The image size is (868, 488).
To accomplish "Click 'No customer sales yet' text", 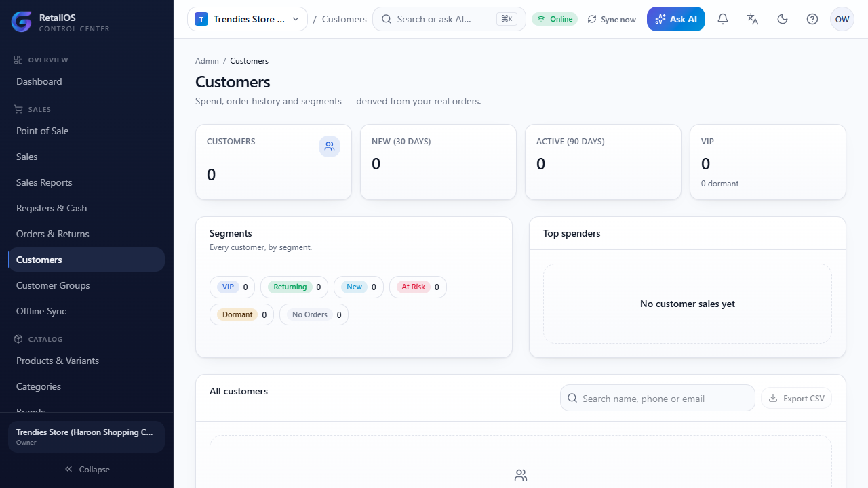I will pos(688,304).
